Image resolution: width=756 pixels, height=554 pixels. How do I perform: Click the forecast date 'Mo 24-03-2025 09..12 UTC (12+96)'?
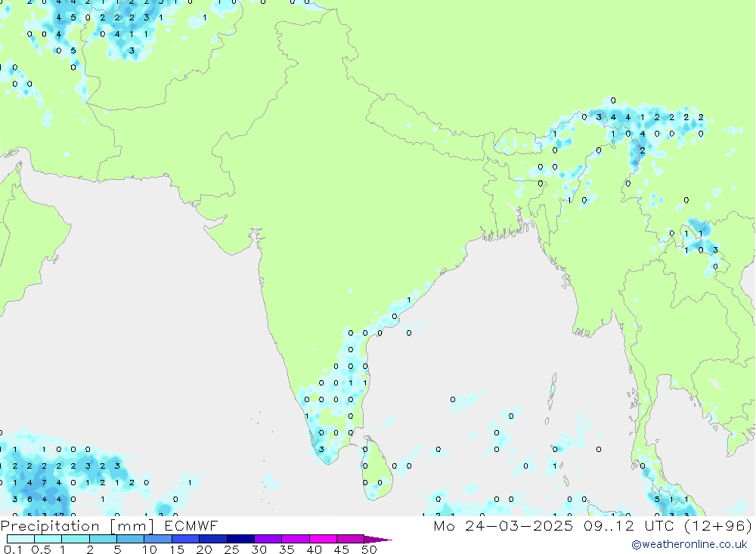tap(593, 526)
